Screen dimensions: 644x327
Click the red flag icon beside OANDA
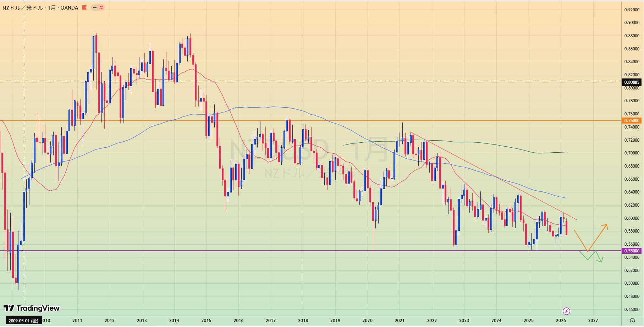click(84, 7)
